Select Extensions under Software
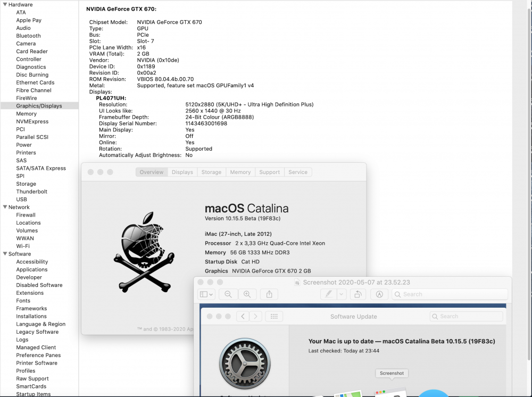The height and width of the screenshot is (397, 532). [x=30, y=293]
